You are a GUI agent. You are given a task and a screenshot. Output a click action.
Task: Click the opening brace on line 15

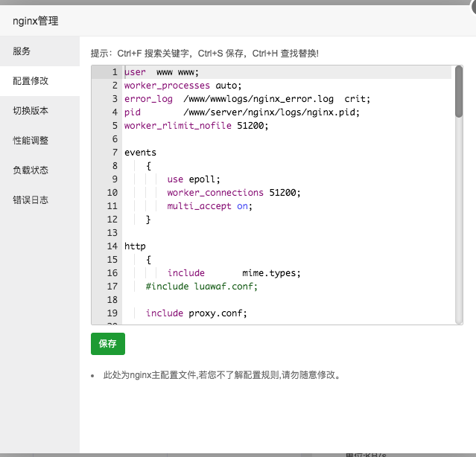click(148, 260)
